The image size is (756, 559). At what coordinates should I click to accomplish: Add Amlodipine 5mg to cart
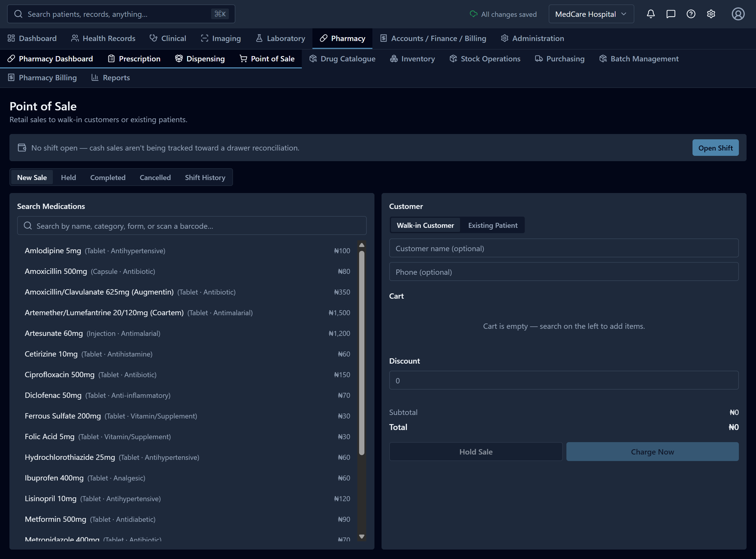click(187, 250)
